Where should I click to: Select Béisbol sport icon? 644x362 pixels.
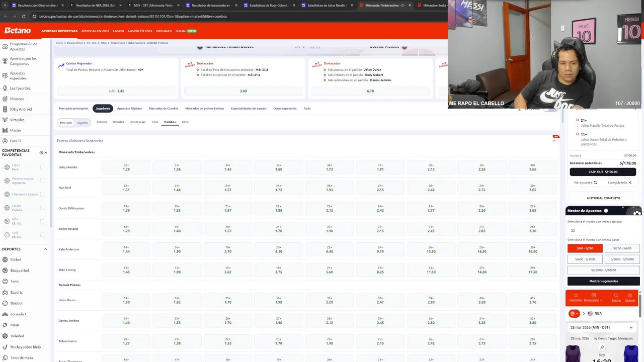tap(5, 303)
